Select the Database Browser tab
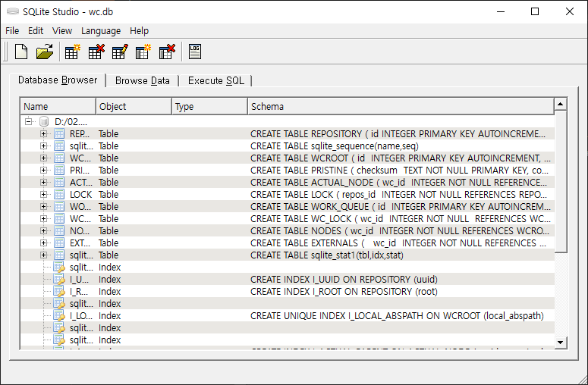 [58, 80]
